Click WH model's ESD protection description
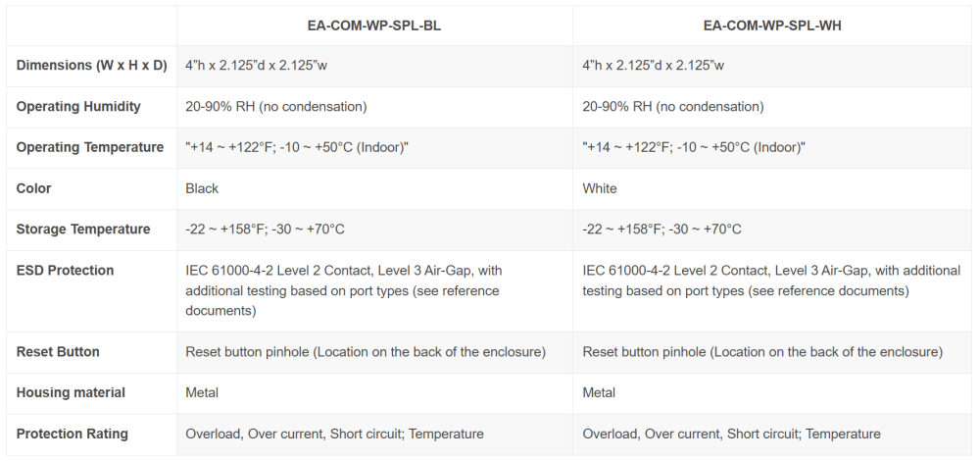 (x=771, y=281)
